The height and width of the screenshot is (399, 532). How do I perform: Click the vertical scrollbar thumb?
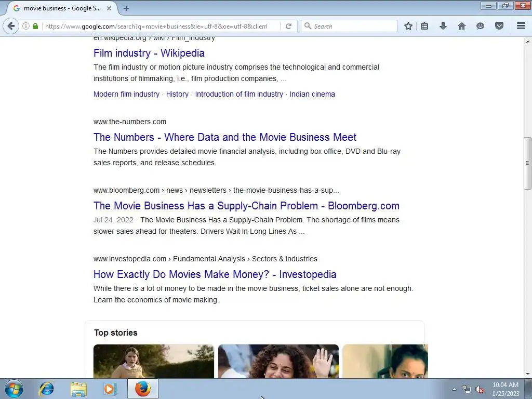(527, 163)
